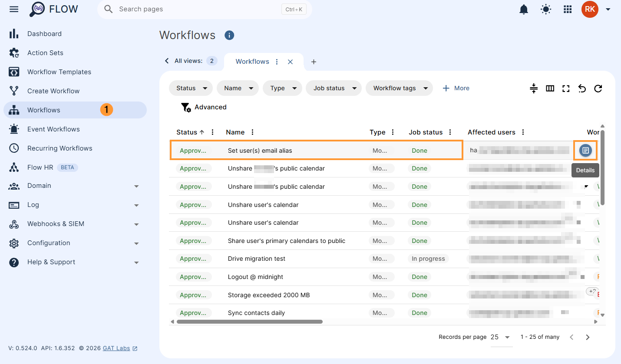Viewport: 621px width, 364px height.
Task: Click the vertical table scrollbar
Action: click(602, 167)
